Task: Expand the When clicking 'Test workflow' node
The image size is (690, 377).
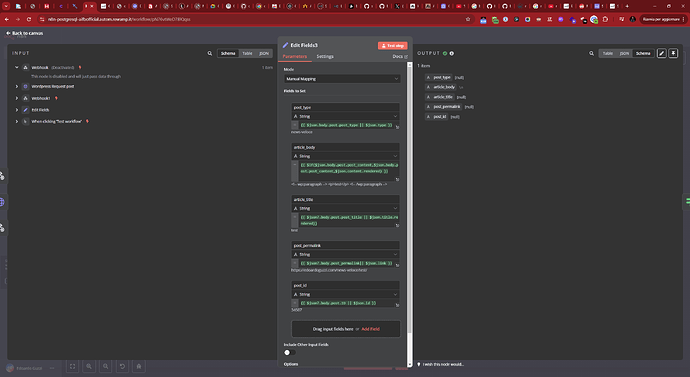Action: [x=17, y=121]
